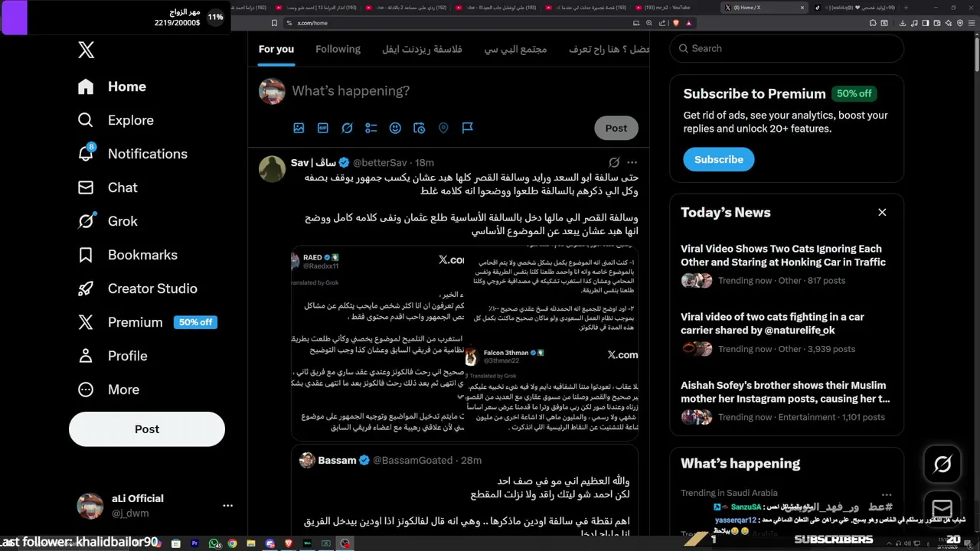Tag a location in composer
The height and width of the screenshot is (551, 980).
point(443,128)
